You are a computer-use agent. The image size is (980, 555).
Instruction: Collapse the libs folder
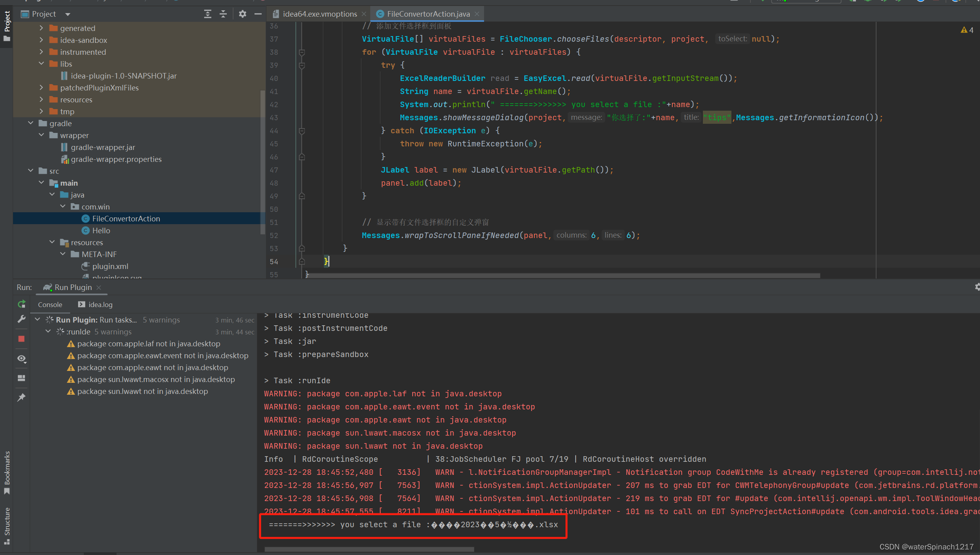click(41, 64)
